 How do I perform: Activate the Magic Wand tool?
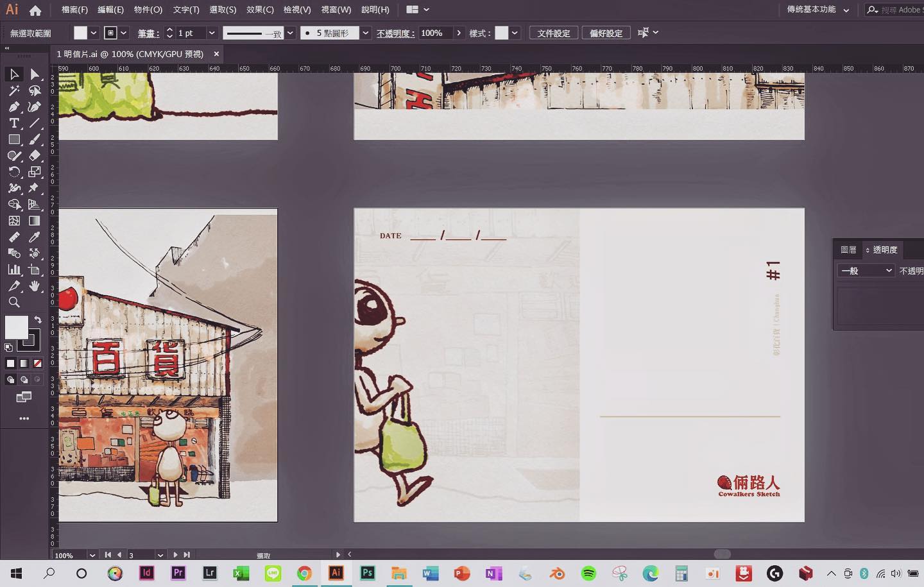coord(14,90)
